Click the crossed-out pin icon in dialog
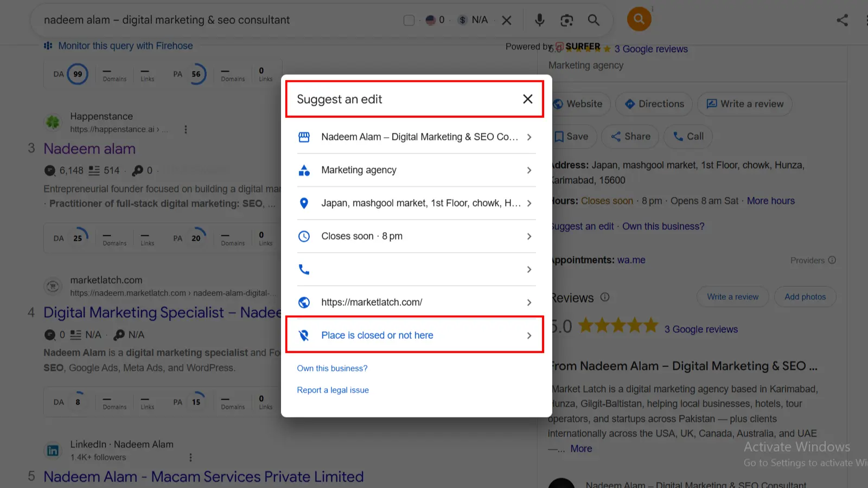 click(x=304, y=336)
